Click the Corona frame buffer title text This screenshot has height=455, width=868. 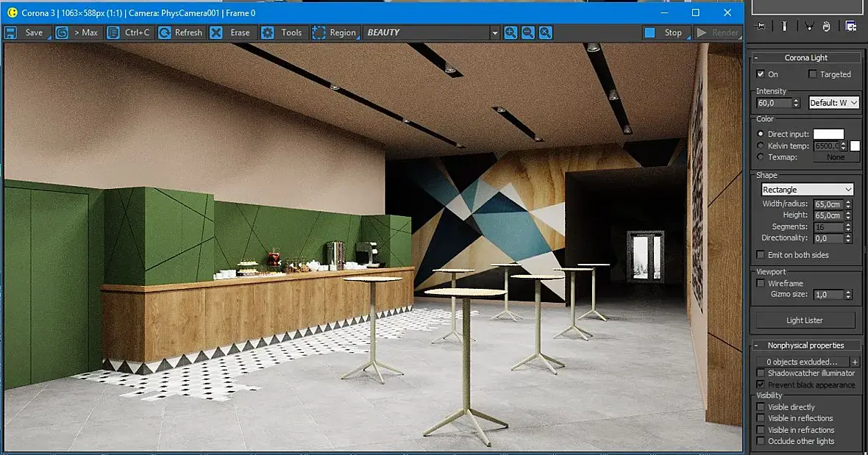point(138,12)
